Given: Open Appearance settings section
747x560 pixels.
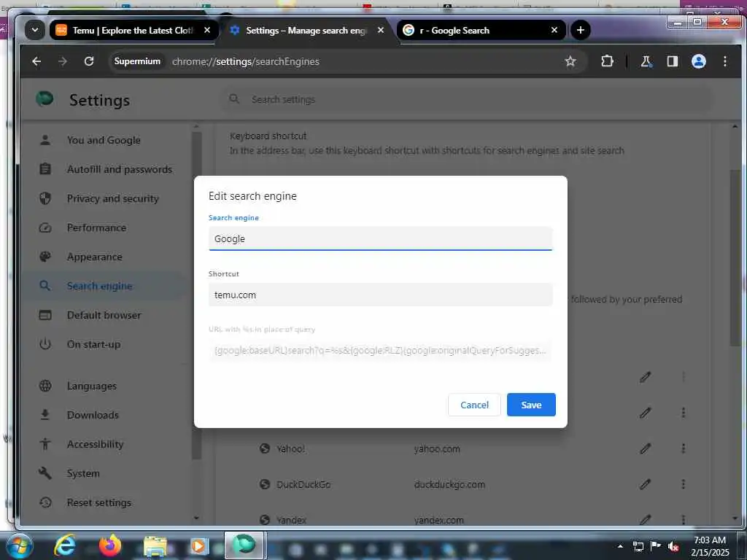Looking at the screenshot, I should click(94, 257).
